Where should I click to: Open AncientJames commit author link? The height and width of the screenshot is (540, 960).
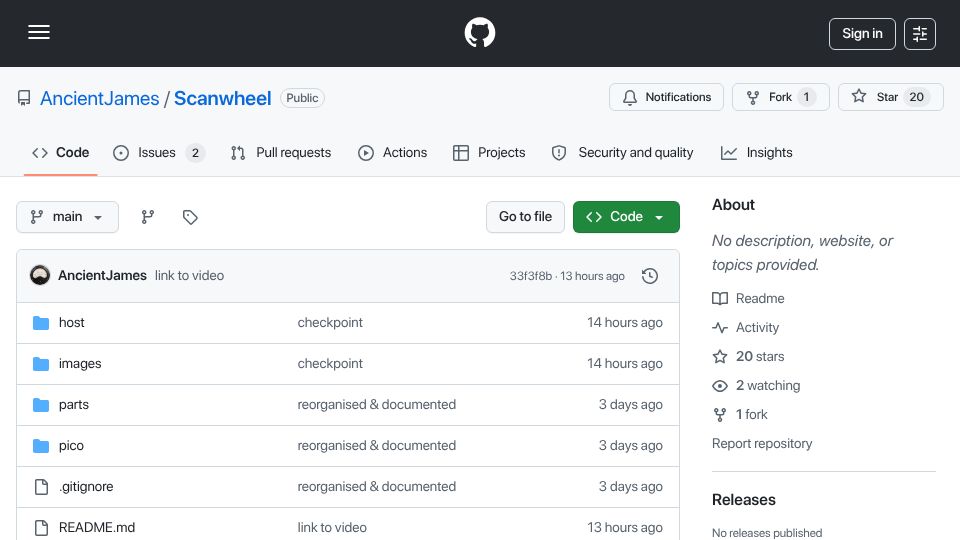click(102, 276)
